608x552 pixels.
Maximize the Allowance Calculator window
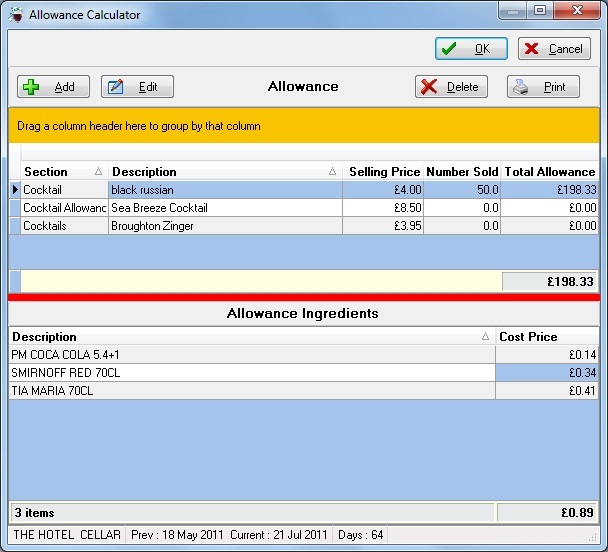[540, 10]
